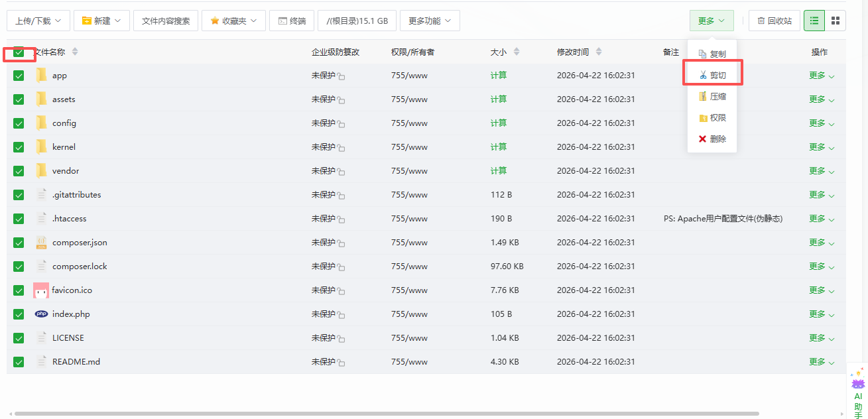Sort by modification time arrows icon
Image resolution: width=868 pixels, height=419 pixels.
tap(599, 52)
